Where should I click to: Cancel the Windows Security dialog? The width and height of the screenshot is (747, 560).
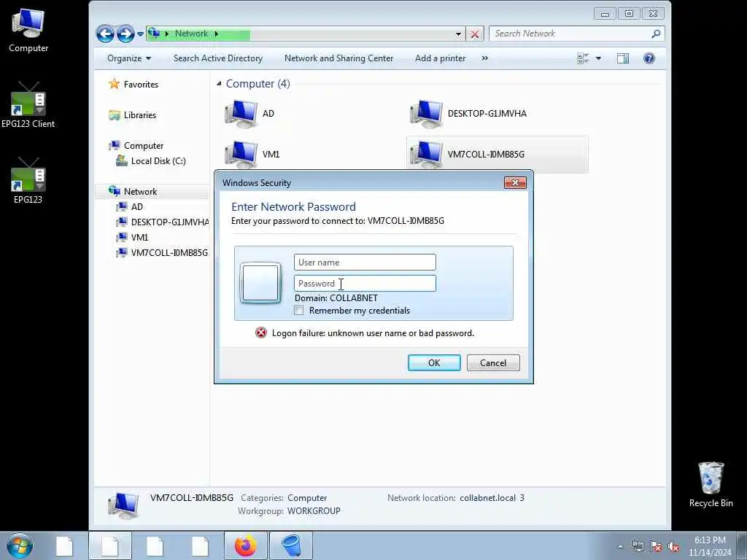pos(493,363)
